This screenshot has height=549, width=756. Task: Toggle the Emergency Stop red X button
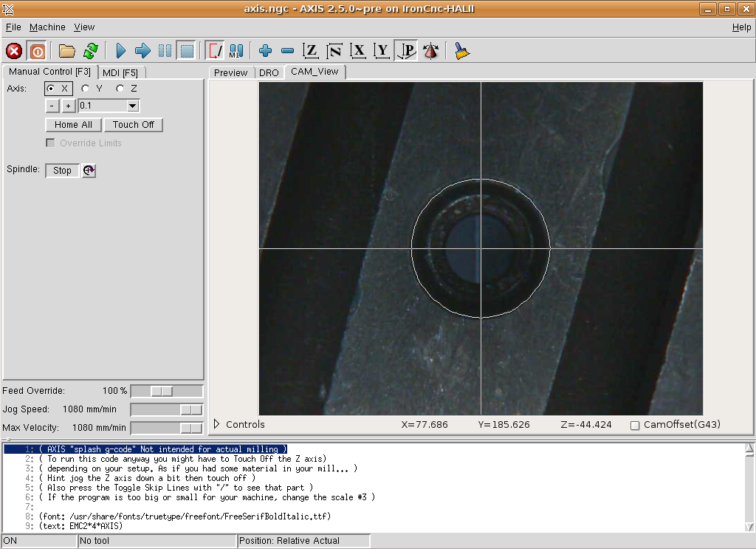pos(14,51)
